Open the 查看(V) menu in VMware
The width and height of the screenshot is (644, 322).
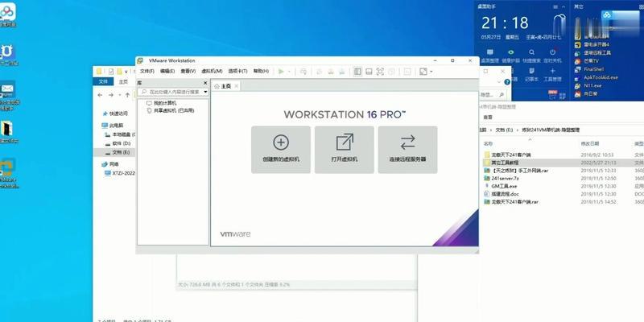(188, 72)
